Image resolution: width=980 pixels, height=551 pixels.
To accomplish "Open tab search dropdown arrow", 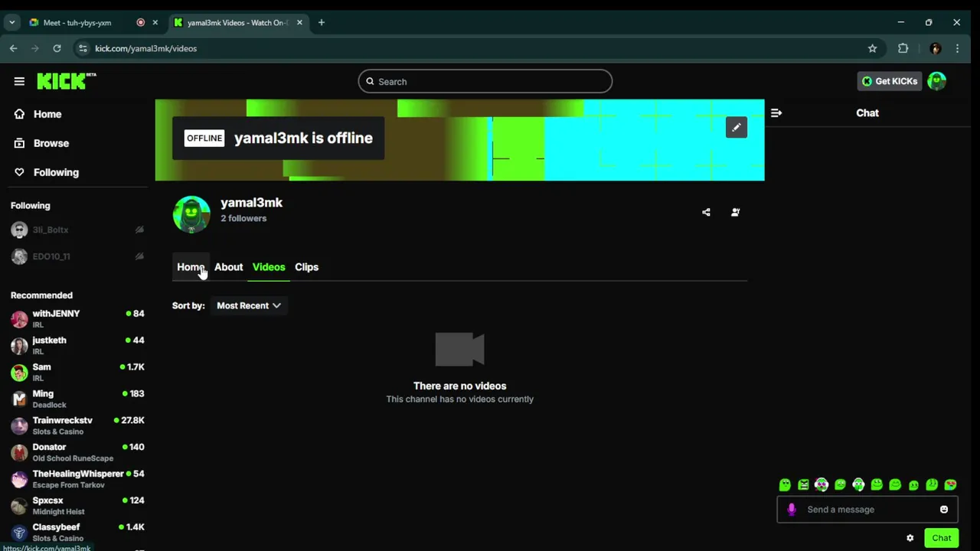I will click(11, 22).
